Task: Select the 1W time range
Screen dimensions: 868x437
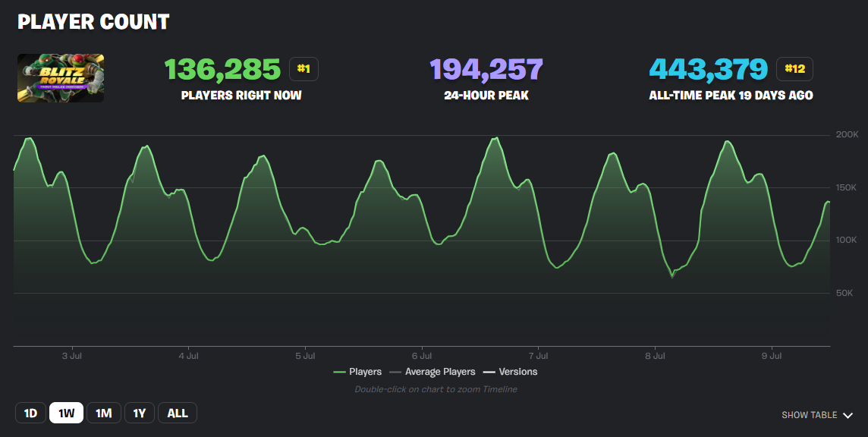Action: click(67, 413)
